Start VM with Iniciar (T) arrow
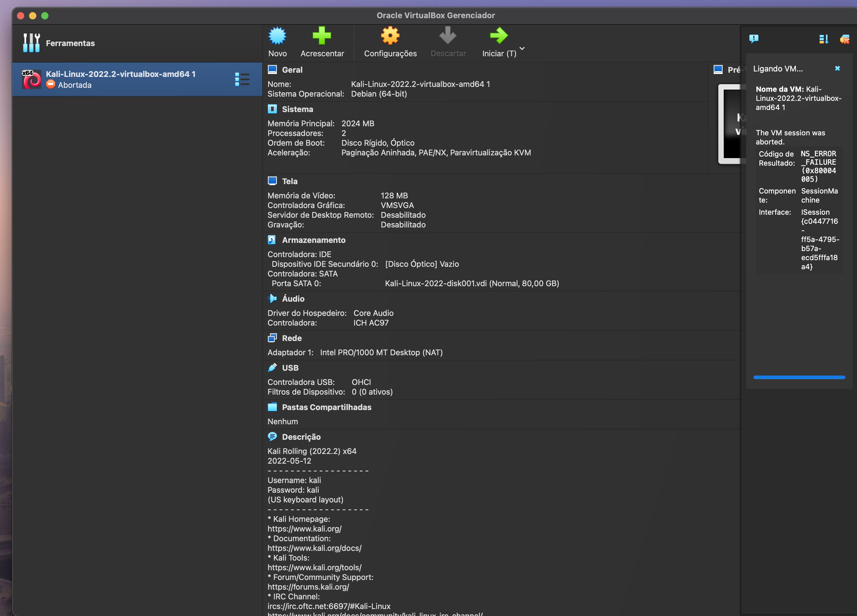 [x=499, y=36]
